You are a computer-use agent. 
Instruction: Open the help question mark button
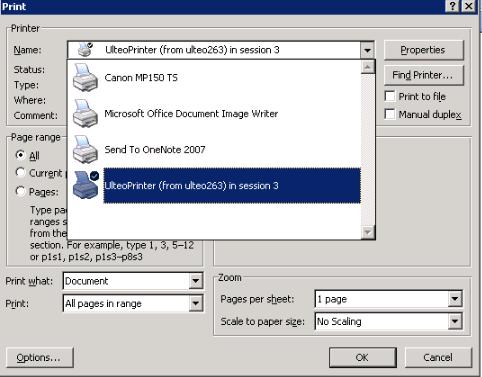click(x=452, y=6)
